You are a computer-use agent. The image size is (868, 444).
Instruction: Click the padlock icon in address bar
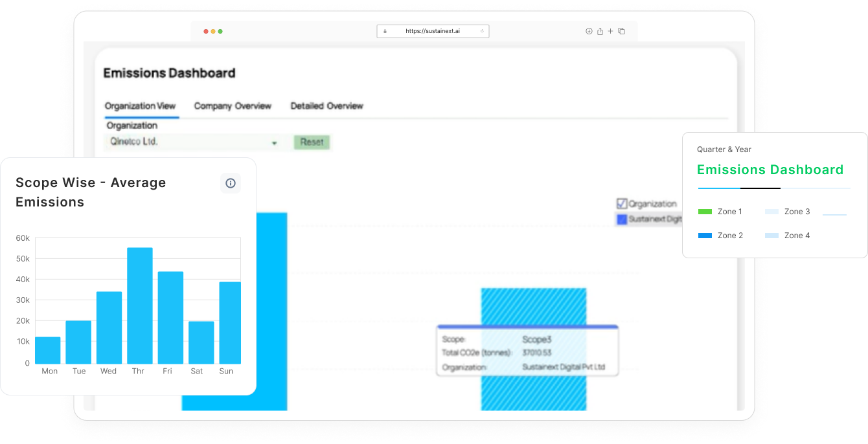(385, 31)
